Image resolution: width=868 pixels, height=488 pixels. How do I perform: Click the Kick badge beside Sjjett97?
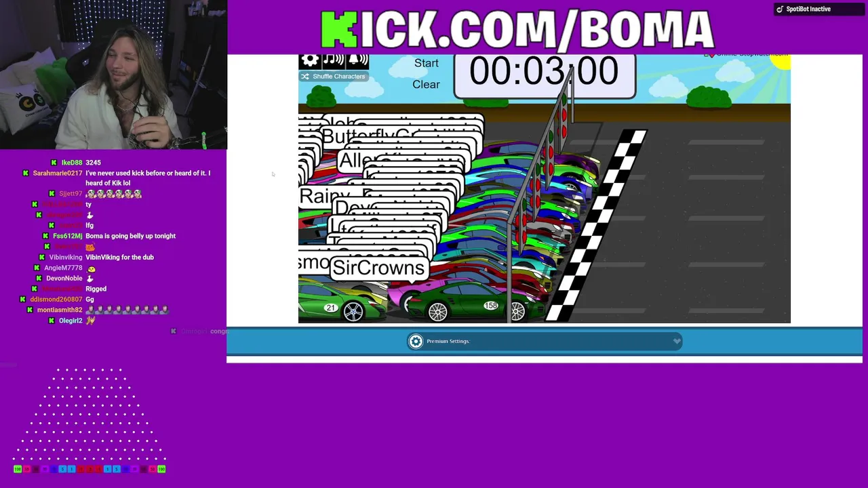coord(52,194)
